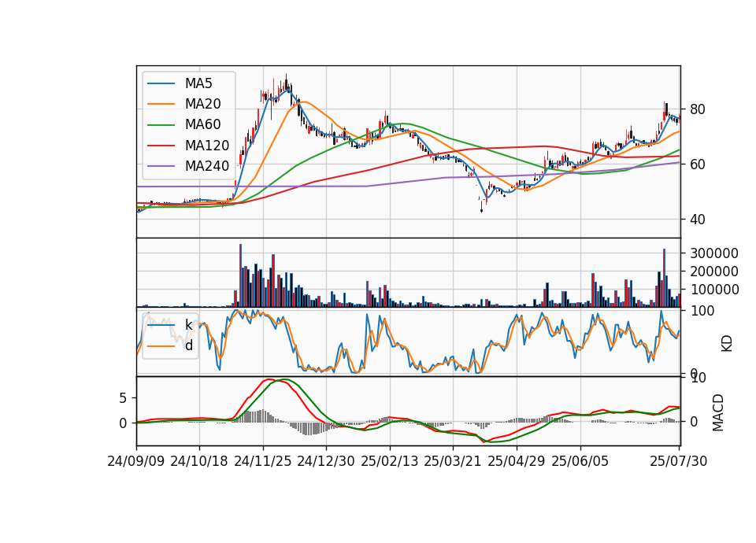Click the 300000 volume axis label
Viewport: 756px width, 543px height.
[714, 253]
